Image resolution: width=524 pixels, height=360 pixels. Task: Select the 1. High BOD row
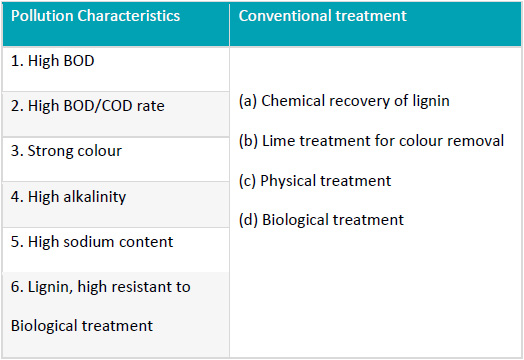coord(116,69)
